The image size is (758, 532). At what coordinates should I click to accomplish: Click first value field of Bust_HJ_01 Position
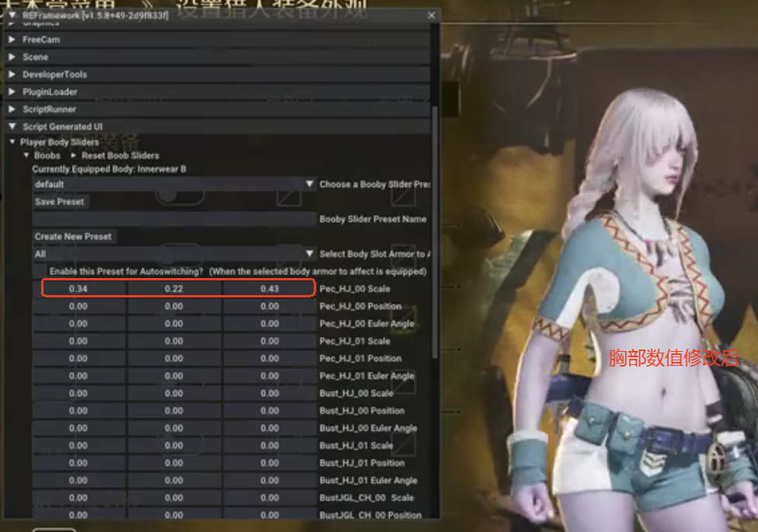pos(78,463)
